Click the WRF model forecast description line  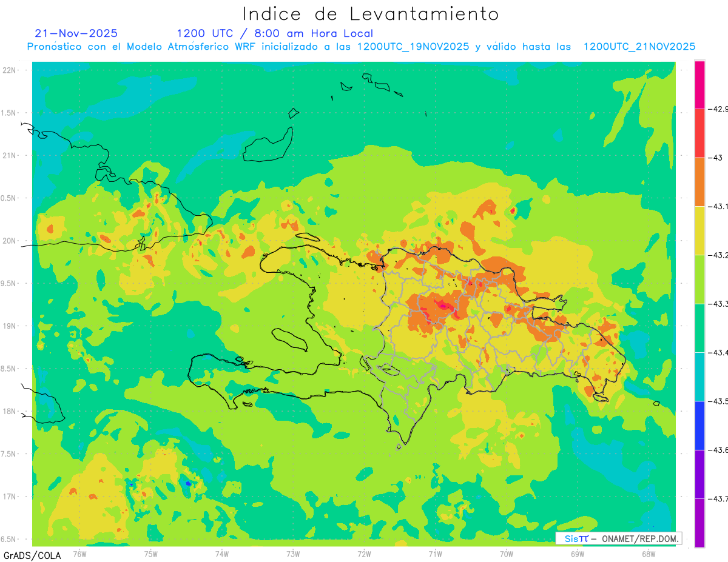(361, 47)
